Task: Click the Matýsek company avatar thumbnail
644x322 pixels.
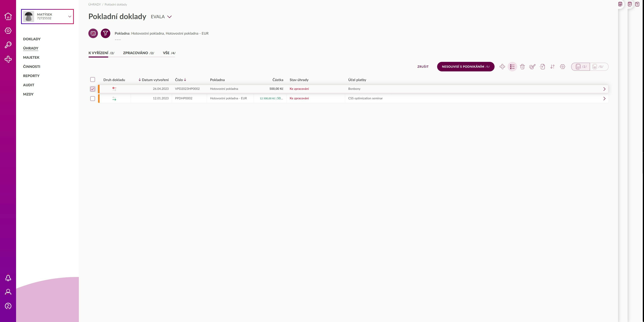Action: (28, 17)
